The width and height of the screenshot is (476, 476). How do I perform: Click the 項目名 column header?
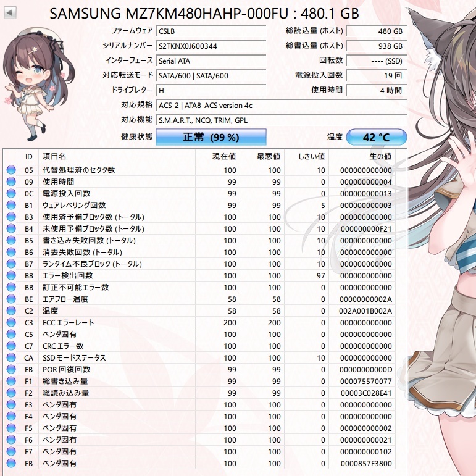(117, 157)
